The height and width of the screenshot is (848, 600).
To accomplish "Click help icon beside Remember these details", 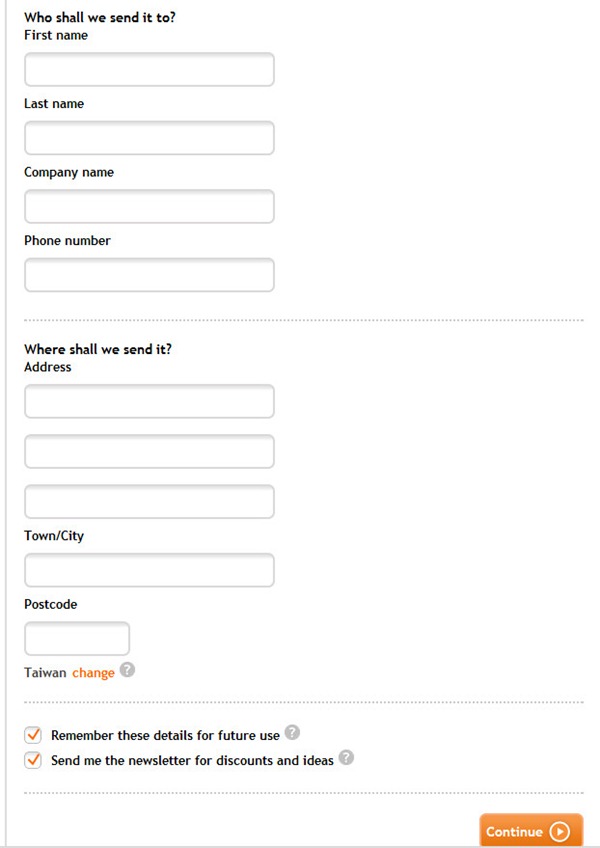I will pyautogui.click(x=291, y=733).
